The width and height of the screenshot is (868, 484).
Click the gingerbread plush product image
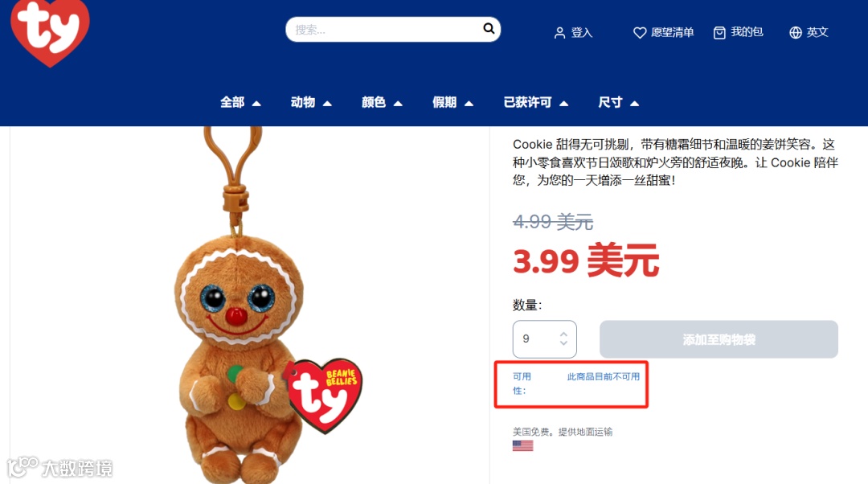(x=249, y=306)
